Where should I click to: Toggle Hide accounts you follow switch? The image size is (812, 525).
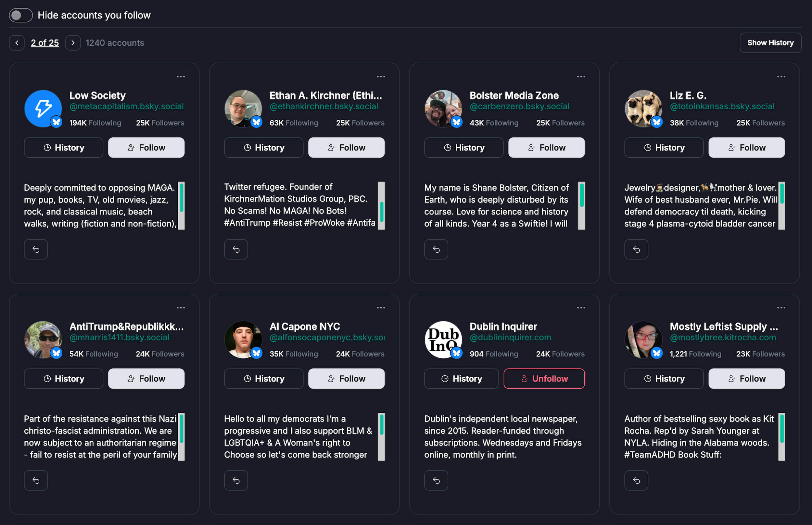pos(21,15)
